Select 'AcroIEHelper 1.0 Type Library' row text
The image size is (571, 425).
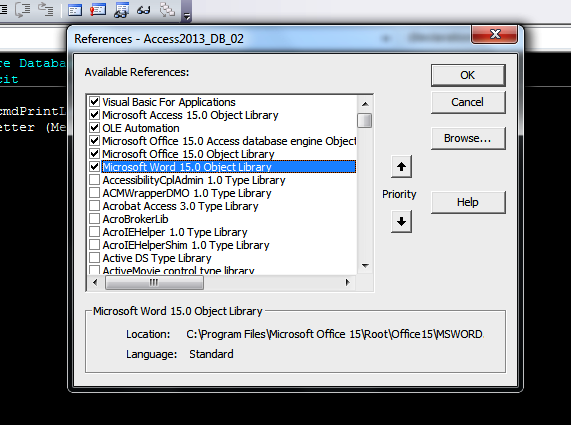click(175, 232)
